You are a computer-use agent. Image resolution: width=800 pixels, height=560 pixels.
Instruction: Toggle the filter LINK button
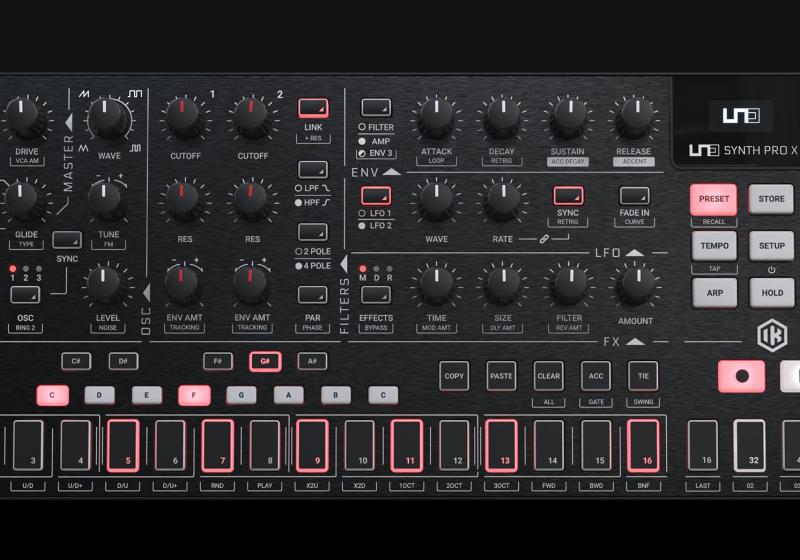coord(313,108)
